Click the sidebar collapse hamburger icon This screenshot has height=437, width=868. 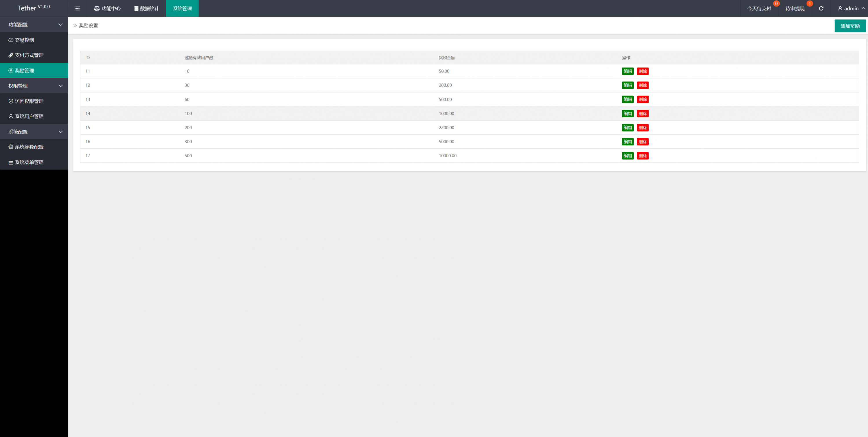(x=78, y=8)
